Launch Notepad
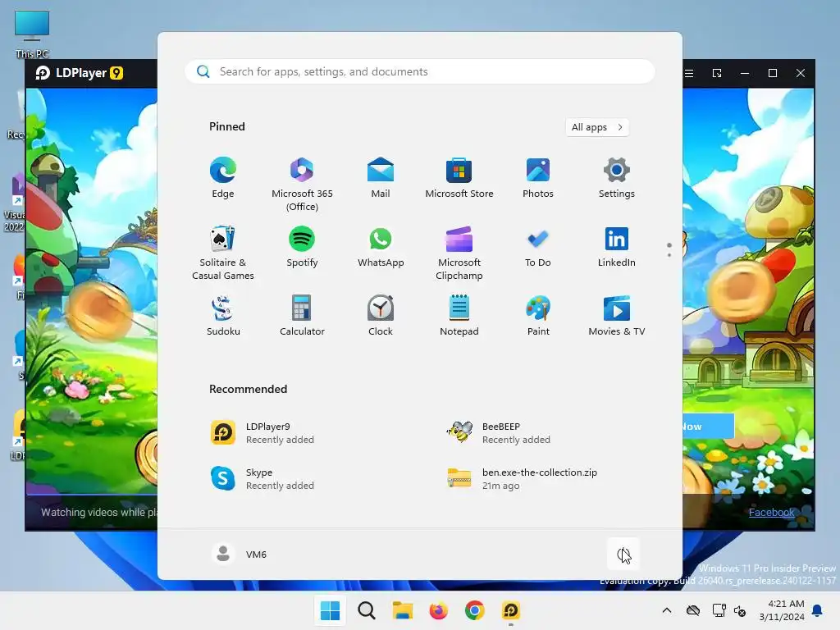Viewport: 840px width, 630px height. [x=459, y=316]
